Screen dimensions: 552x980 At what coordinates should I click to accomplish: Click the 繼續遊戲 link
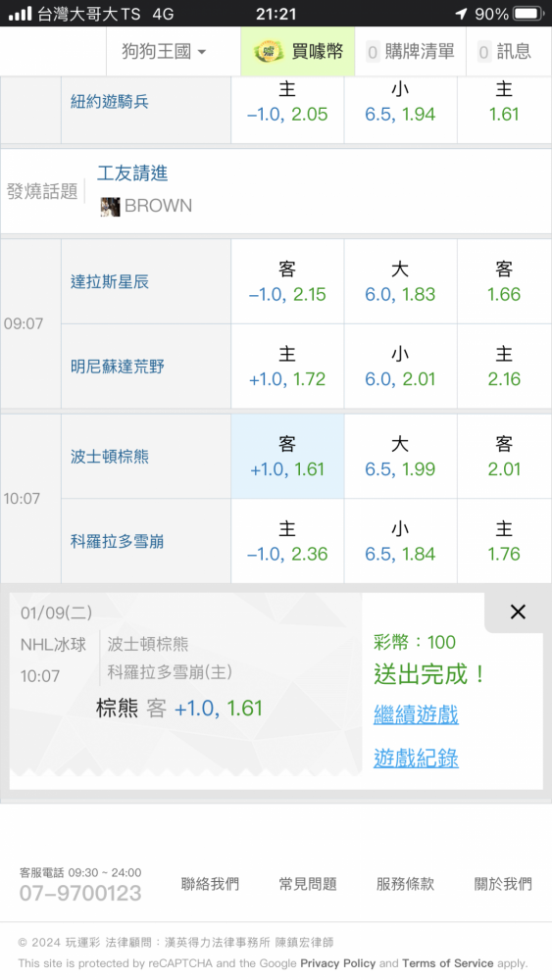click(416, 714)
